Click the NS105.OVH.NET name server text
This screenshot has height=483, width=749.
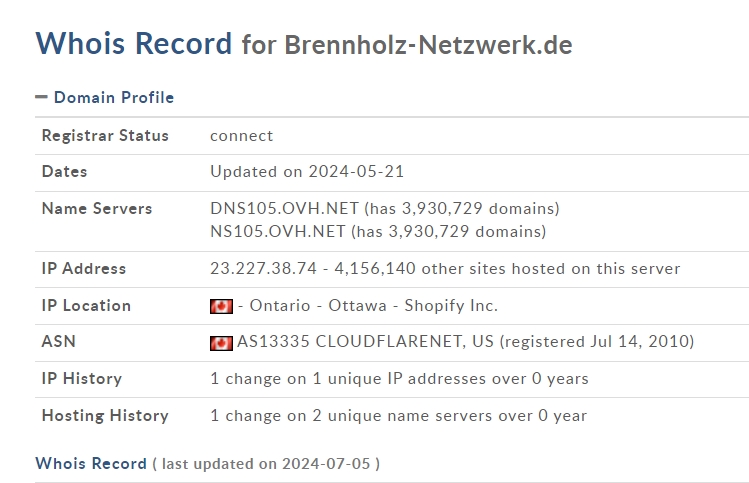(278, 231)
